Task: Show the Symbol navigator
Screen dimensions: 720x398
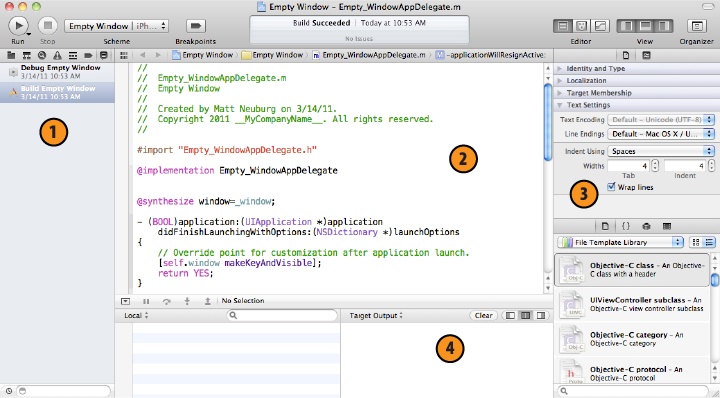Action: click(x=27, y=56)
